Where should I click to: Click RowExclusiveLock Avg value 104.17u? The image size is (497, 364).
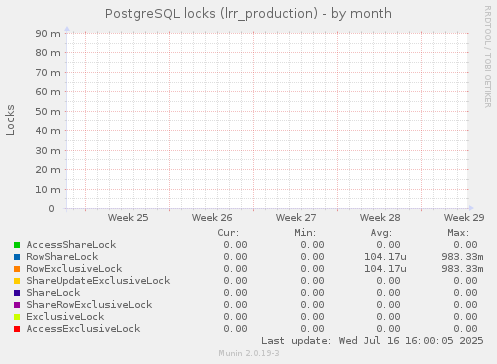coord(385,269)
